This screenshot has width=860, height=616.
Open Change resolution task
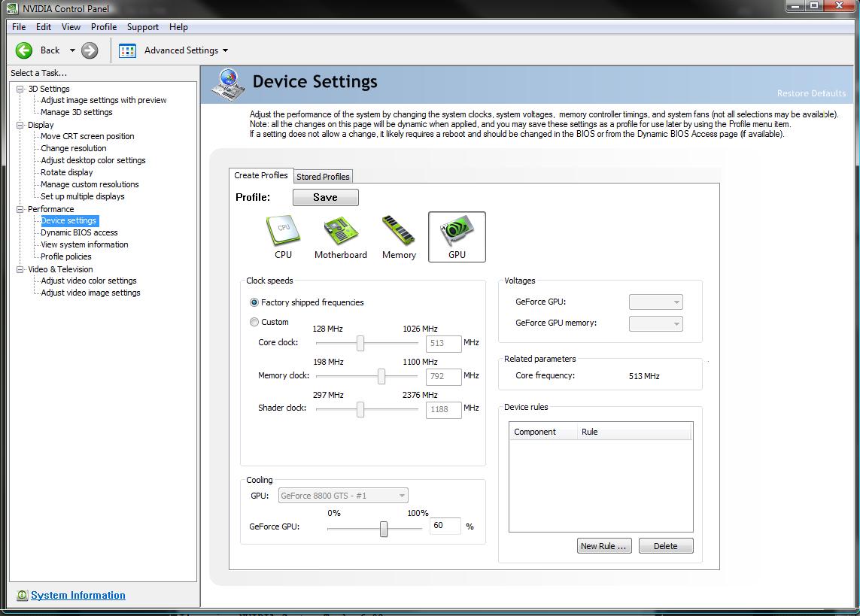point(74,148)
